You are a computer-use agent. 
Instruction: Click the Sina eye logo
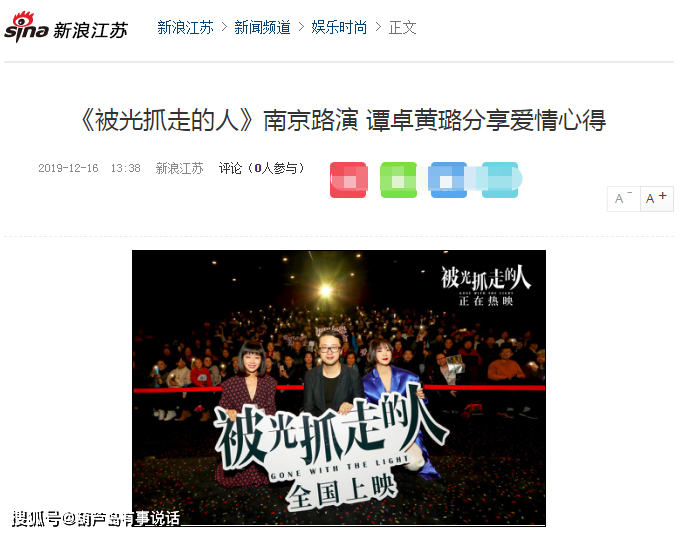(x=26, y=28)
